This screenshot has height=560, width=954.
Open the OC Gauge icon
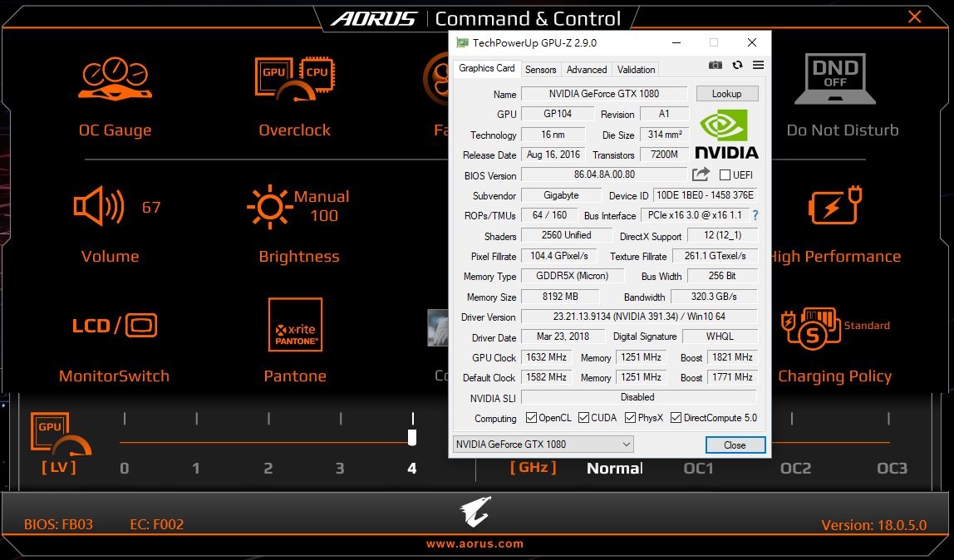coord(115,79)
